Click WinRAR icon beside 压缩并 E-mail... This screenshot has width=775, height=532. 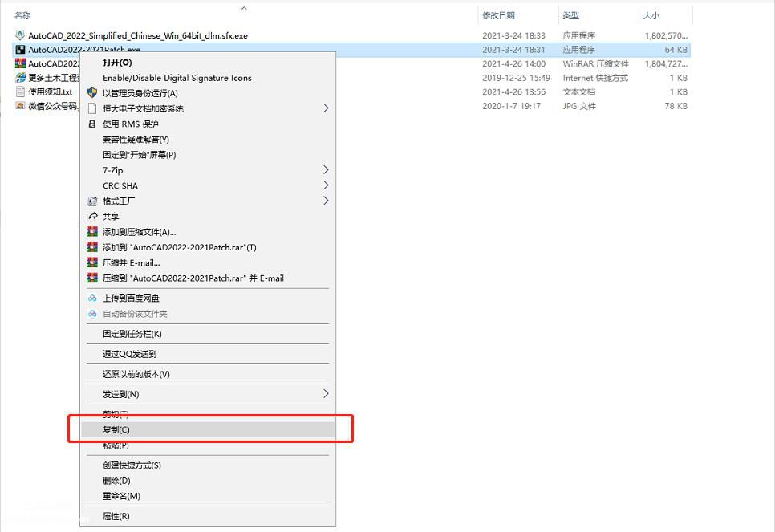pyautogui.click(x=92, y=262)
